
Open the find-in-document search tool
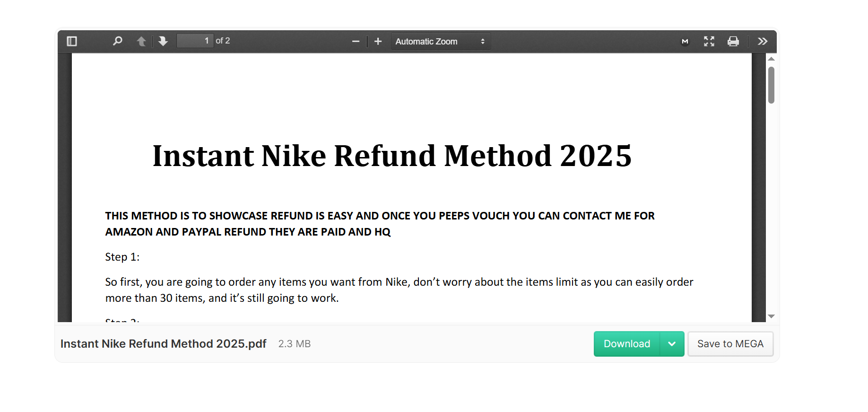117,41
